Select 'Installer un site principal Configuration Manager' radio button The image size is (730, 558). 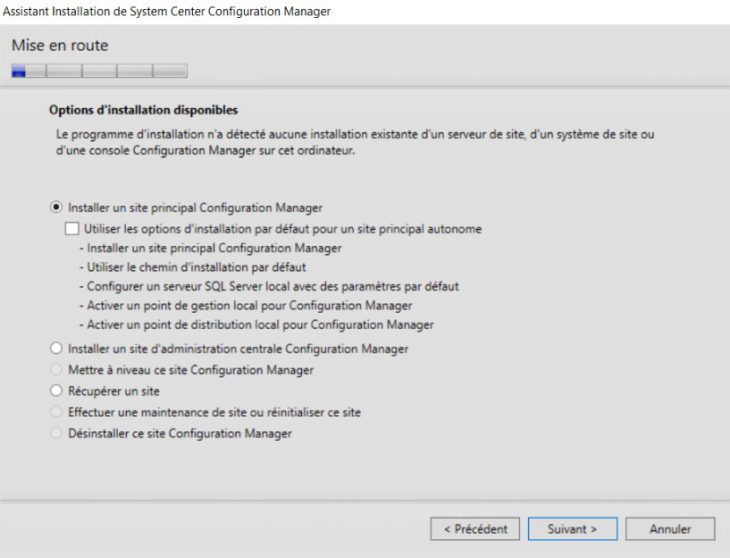point(55,208)
